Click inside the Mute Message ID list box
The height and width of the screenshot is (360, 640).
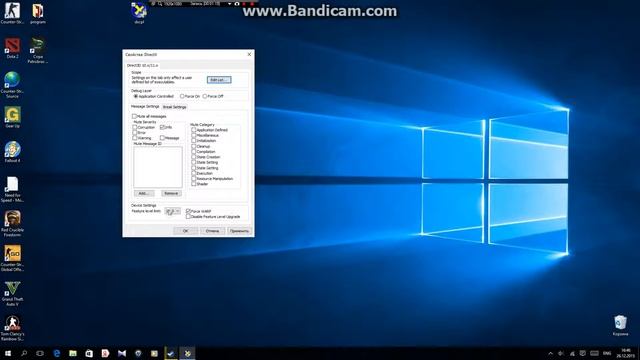[158, 167]
